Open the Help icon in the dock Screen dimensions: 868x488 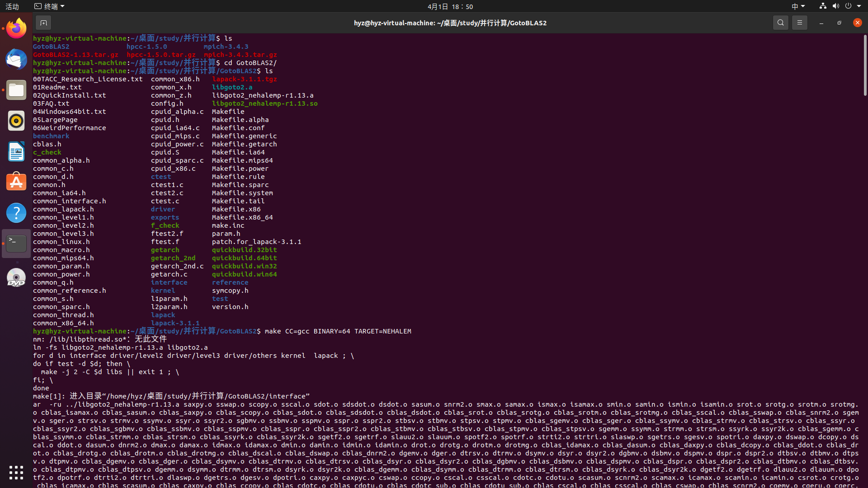click(16, 213)
